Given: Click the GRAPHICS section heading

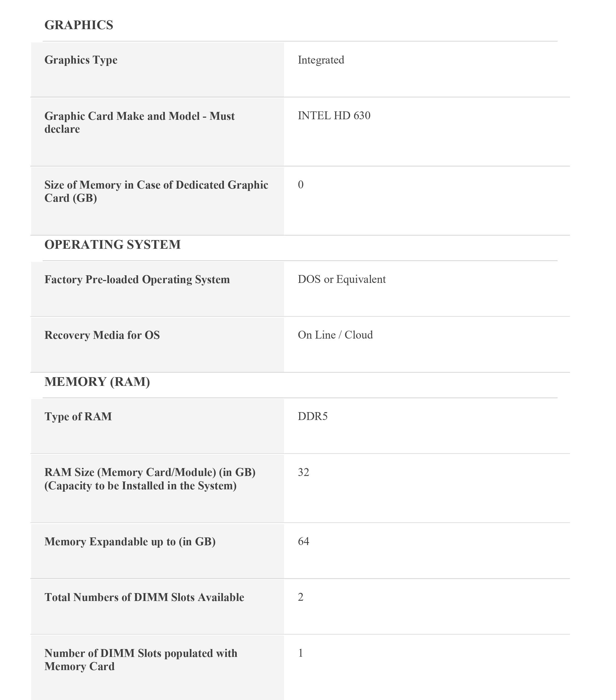Looking at the screenshot, I should 79,25.
